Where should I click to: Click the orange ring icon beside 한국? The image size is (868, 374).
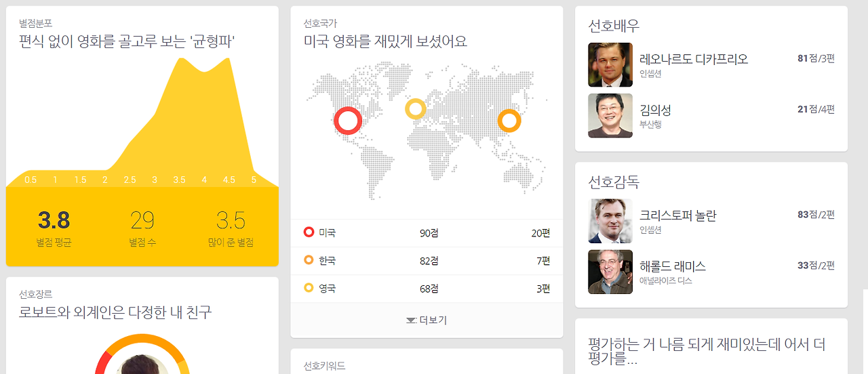pos(309,260)
